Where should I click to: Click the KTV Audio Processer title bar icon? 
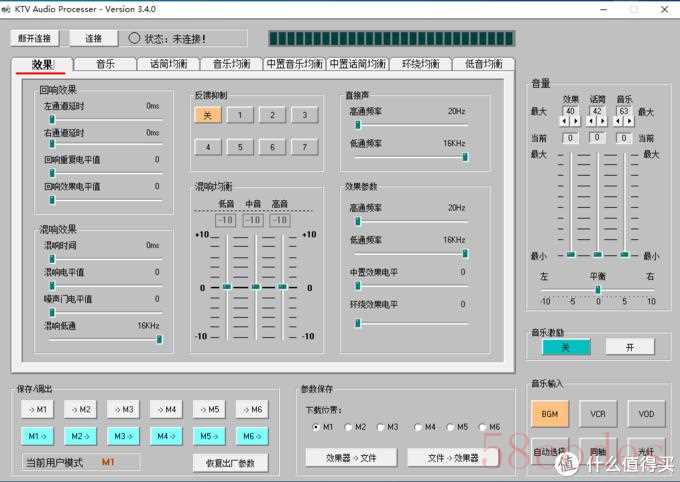[x=6, y=9]
